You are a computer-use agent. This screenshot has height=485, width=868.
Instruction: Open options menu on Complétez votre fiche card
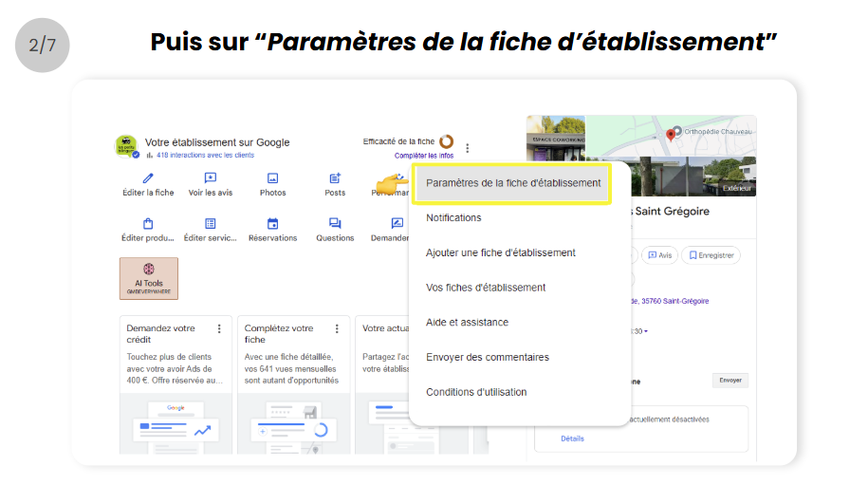(338, 328)
